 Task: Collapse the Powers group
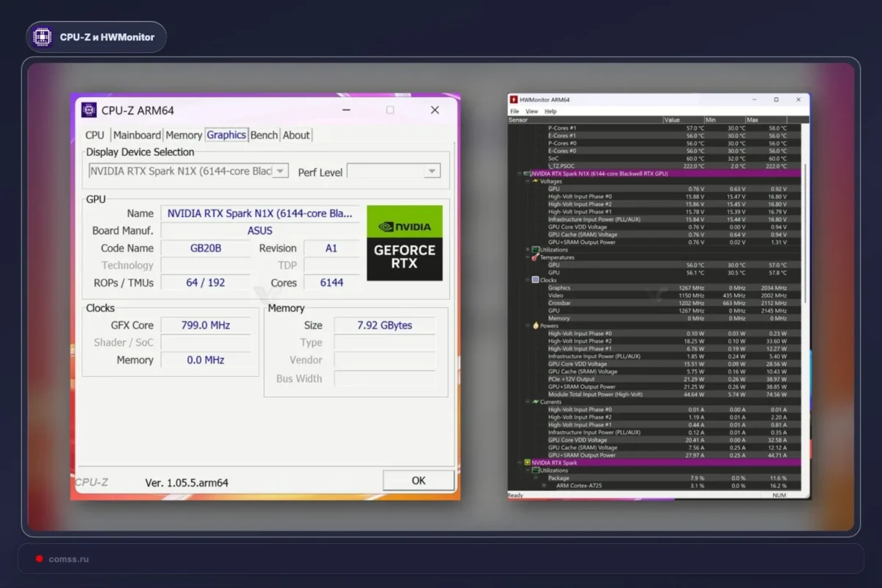coord(528,326)
